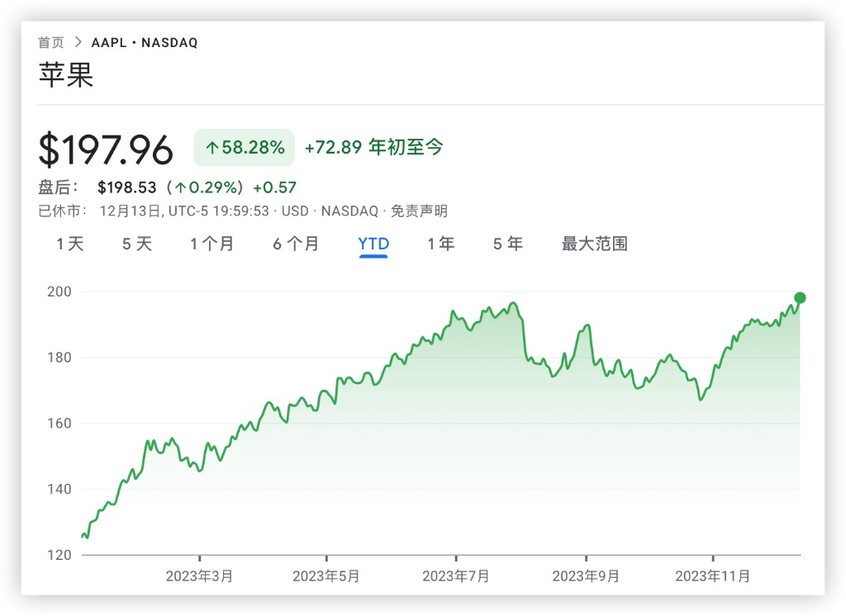Click the 180 y-axis label
Image resolution: width=846 pixels, height=616 pixels.
click(x=59, y=358)
